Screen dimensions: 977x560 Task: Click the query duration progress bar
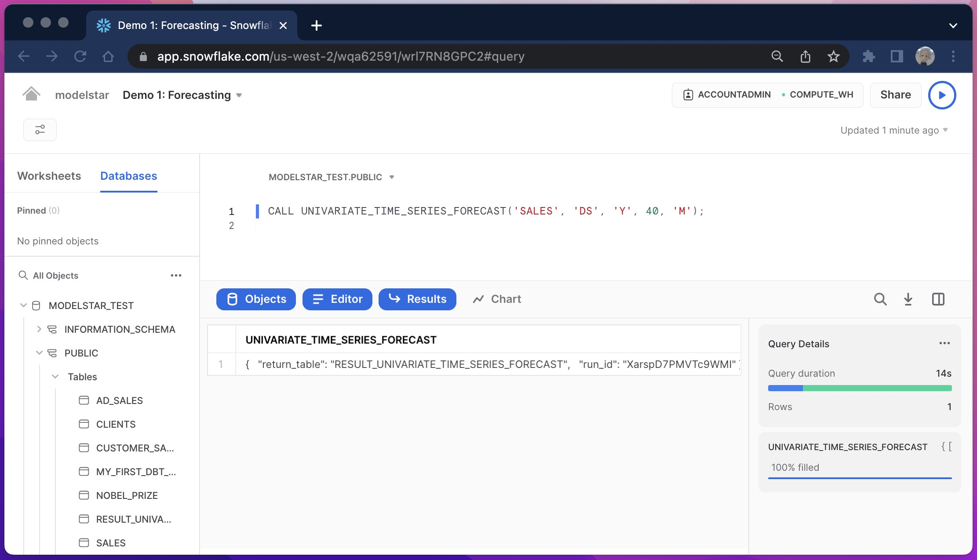coord(860,388)
